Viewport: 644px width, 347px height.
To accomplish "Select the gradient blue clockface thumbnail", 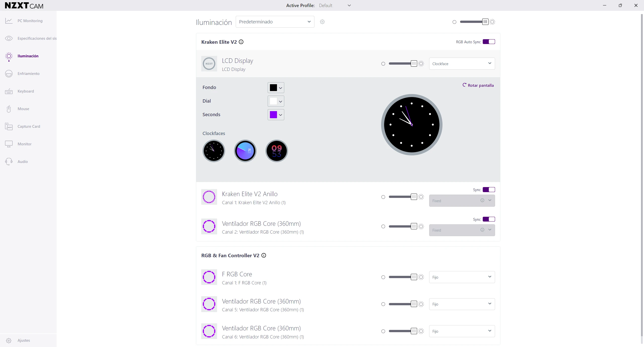I will [245, 151].
